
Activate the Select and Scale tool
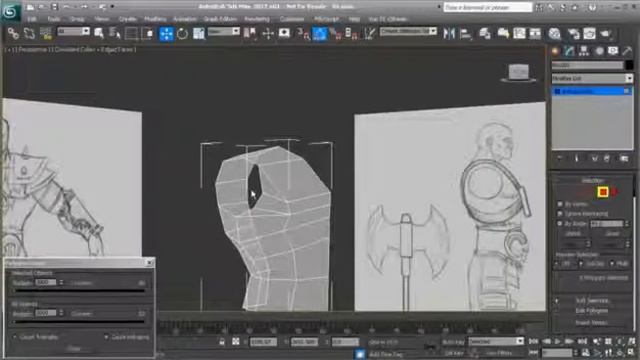coord(199,33)
